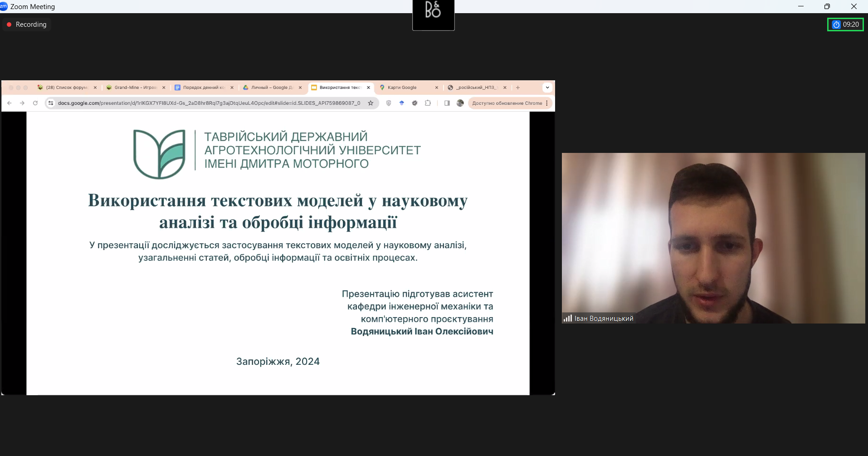The width and height of the screenshot is (868, 456).
Task: Select the participant video of Іван Водяницький
Action: point(713,238)
